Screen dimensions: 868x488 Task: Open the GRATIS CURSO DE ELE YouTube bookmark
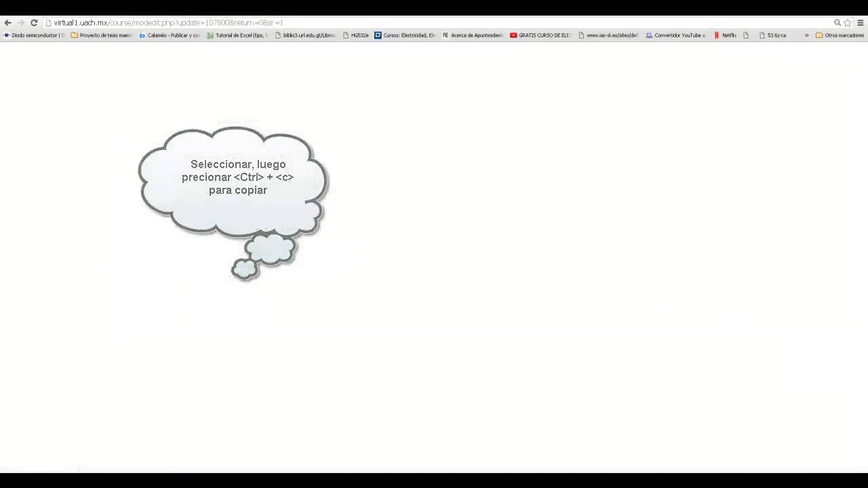(x=540, y=35)
